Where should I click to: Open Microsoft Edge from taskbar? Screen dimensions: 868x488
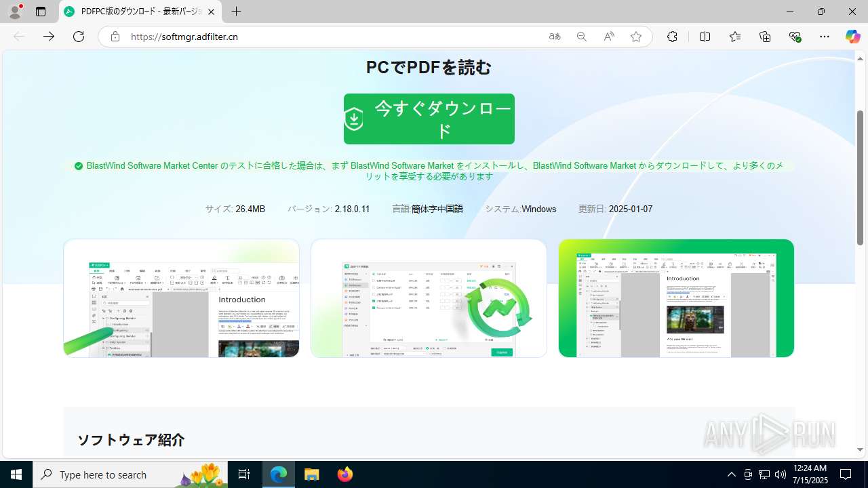tap(279, 474)
